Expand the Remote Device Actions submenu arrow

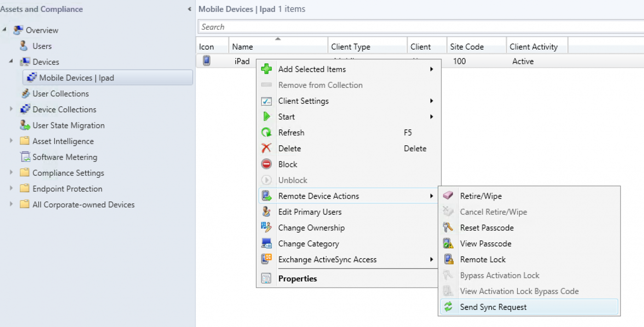pos(431,195)
